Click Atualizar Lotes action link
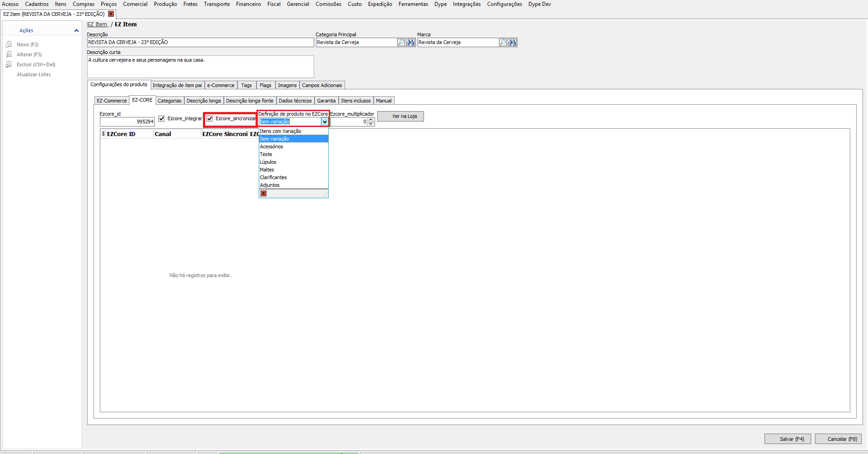 coord(34,74)
